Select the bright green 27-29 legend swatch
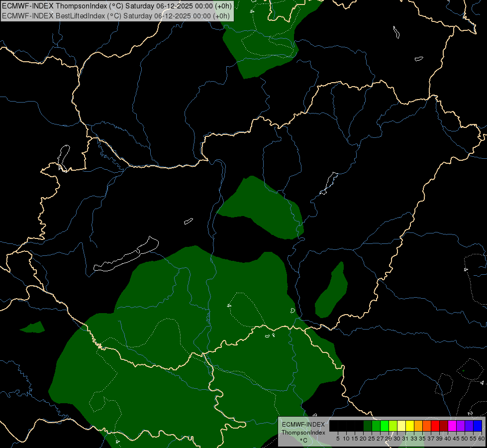Image resolution: width=487 pixels, height=448 pixels. (385, 426)
